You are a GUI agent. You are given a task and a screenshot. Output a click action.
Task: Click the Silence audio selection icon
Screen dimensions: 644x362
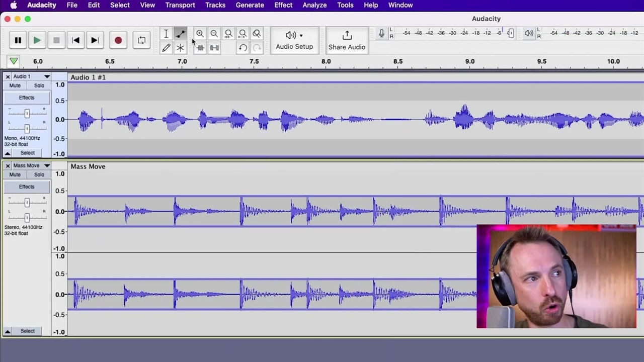214,48
